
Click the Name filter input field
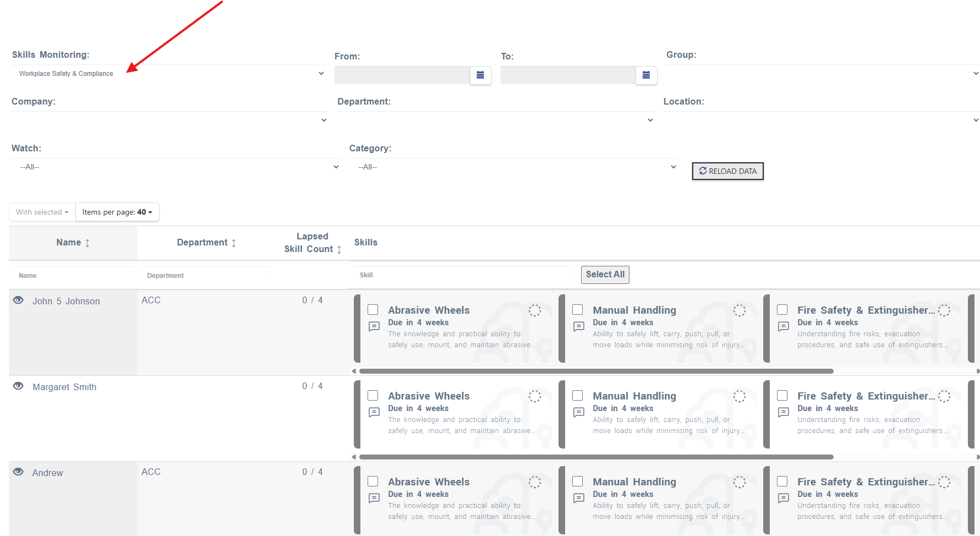(73, 275)
